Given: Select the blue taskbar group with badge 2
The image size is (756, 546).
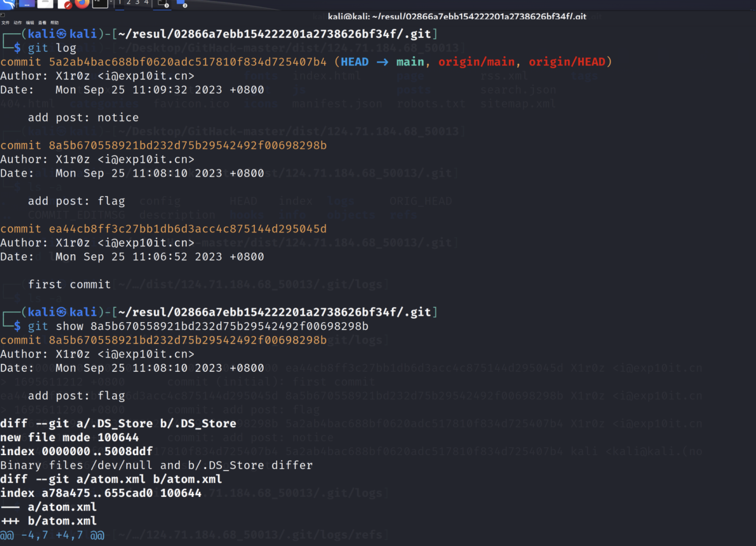Looking at the screenshot, I should [x=182, y=4].
